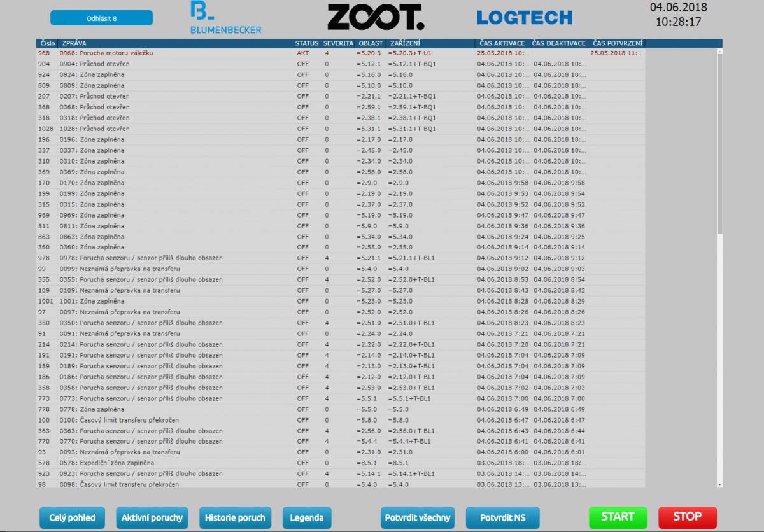Click scrollbar up arrow of alarm list
The height and width of the screenshot is (532, 764).
coord(720,53)
